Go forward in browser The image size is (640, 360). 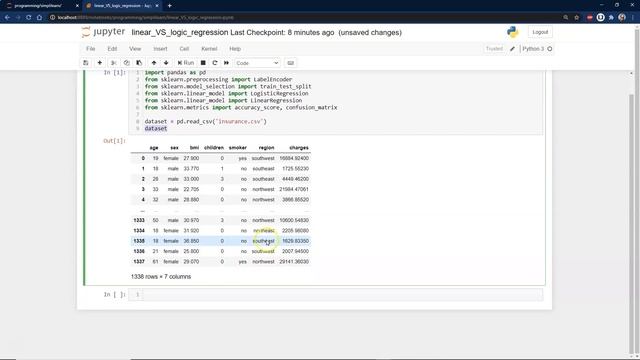(x=18, y=18)
